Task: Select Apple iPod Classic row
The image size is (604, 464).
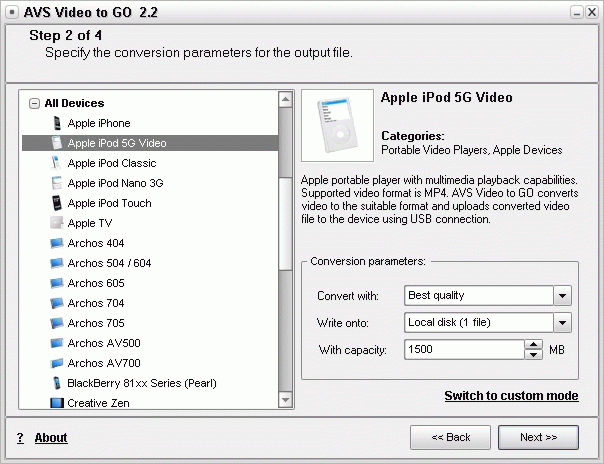Action: (x=150, y=163)
